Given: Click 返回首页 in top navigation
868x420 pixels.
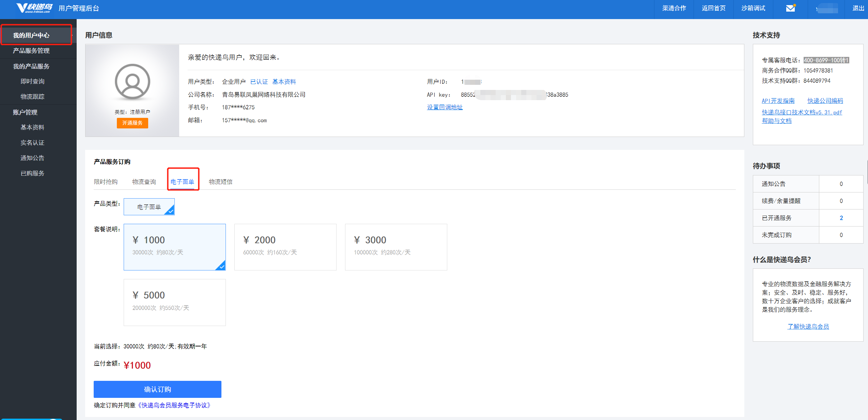Looking at the screenshot, I should (x=714, y=8).
